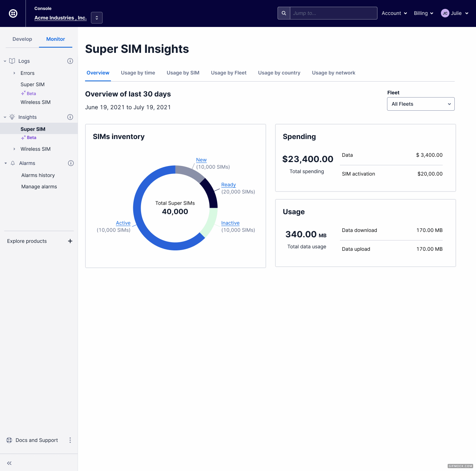Focus the Jump to search field

click(333, 13)
